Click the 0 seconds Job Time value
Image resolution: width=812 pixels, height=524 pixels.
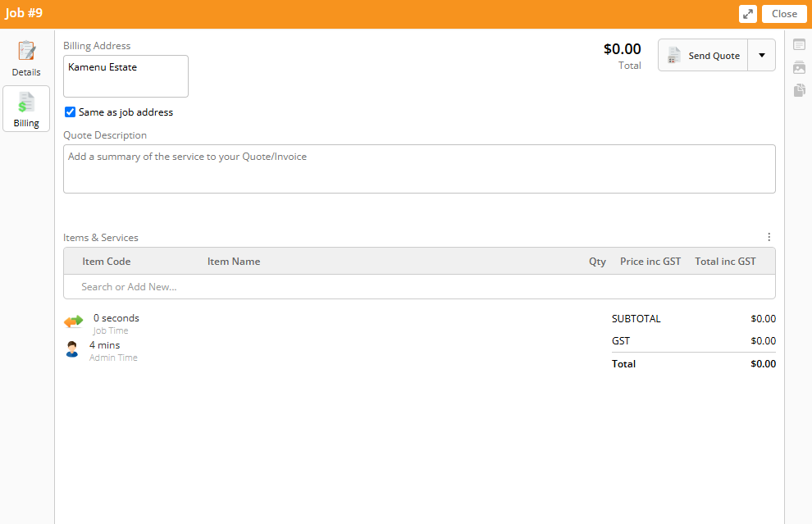[116, 318]
